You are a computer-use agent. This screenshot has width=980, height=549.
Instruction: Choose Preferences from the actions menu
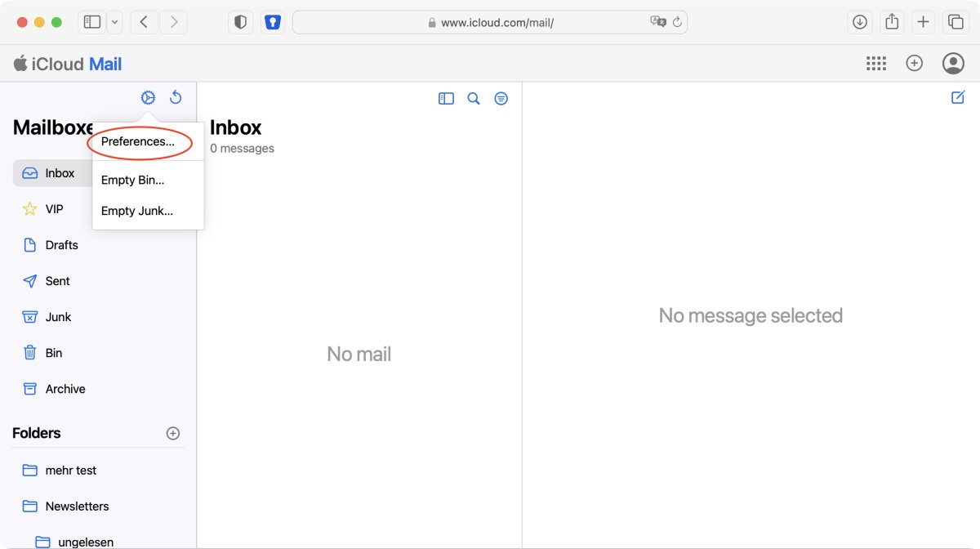pyautogui.click(x=136, y=141)
